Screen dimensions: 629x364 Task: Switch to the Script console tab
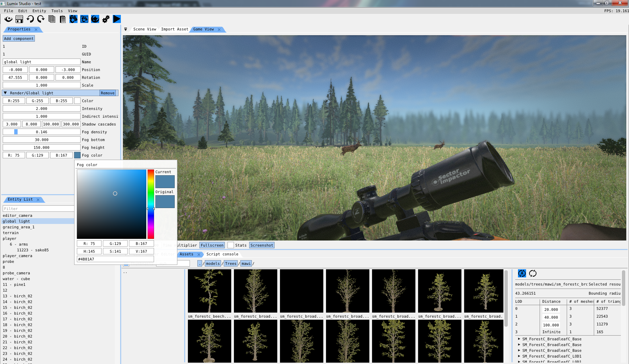point(222,254)
